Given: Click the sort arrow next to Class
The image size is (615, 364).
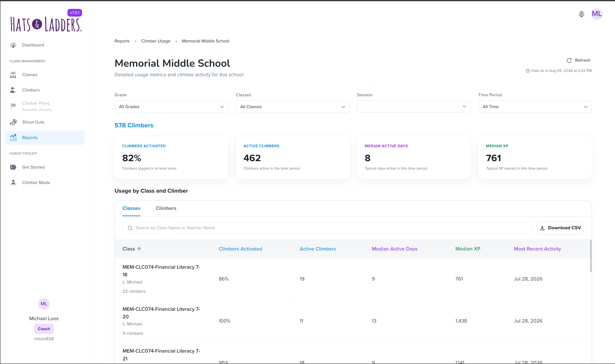Looking at the screenshot, I should (139, 249).
